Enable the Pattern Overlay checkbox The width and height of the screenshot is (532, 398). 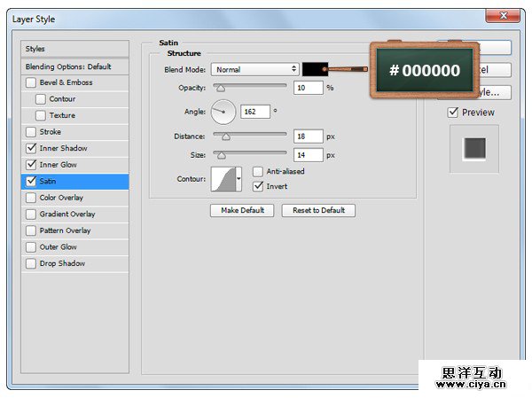coord(31,230)
